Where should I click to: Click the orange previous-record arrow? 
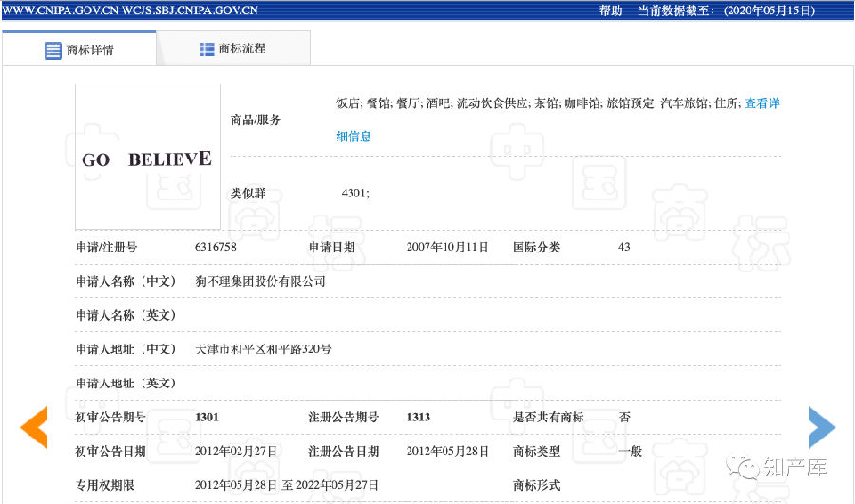click(34, 427)
